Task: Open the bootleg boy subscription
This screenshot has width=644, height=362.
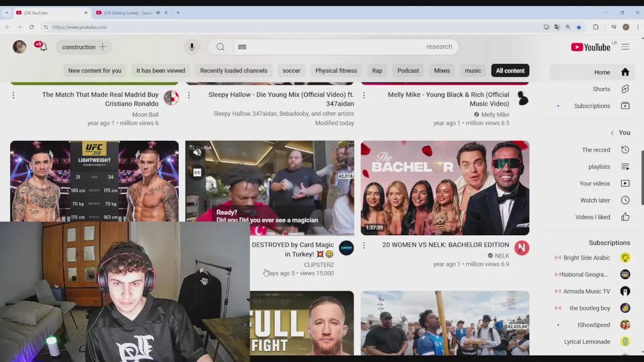Action: coord(592,308)
